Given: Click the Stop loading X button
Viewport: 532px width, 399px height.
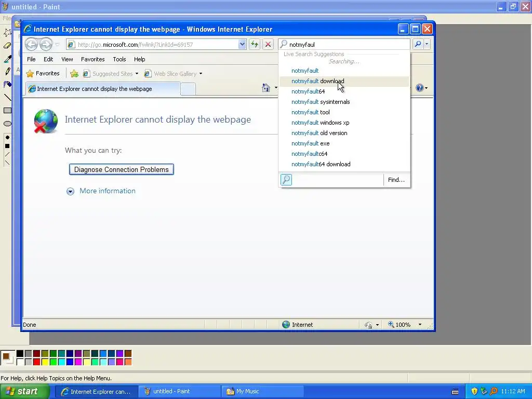Looking at the screenshot, I should pyautogui.click(x=268, y=44).
